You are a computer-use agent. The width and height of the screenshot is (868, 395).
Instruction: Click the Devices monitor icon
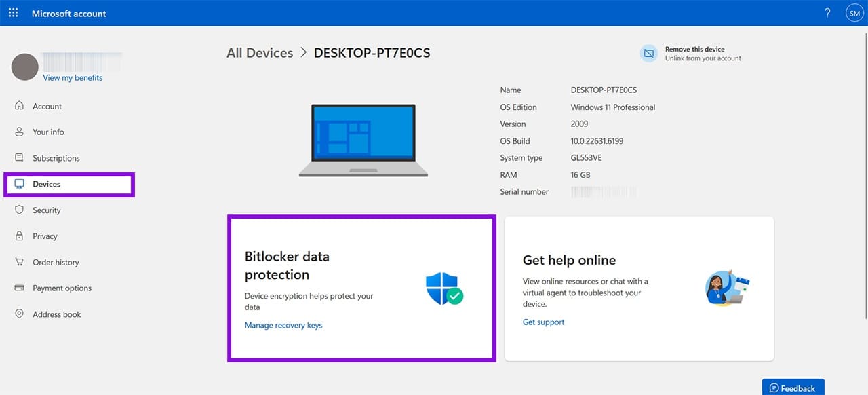(x=19, y=184)
